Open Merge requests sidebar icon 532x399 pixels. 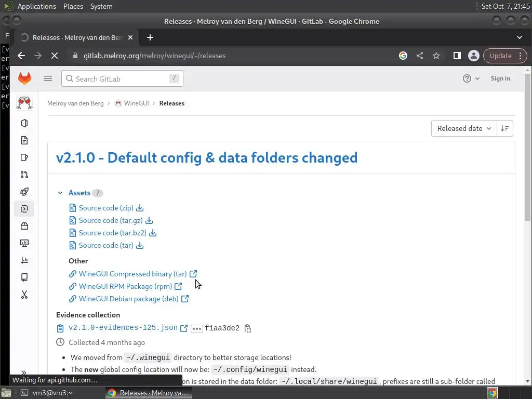(x=24, y=175)
